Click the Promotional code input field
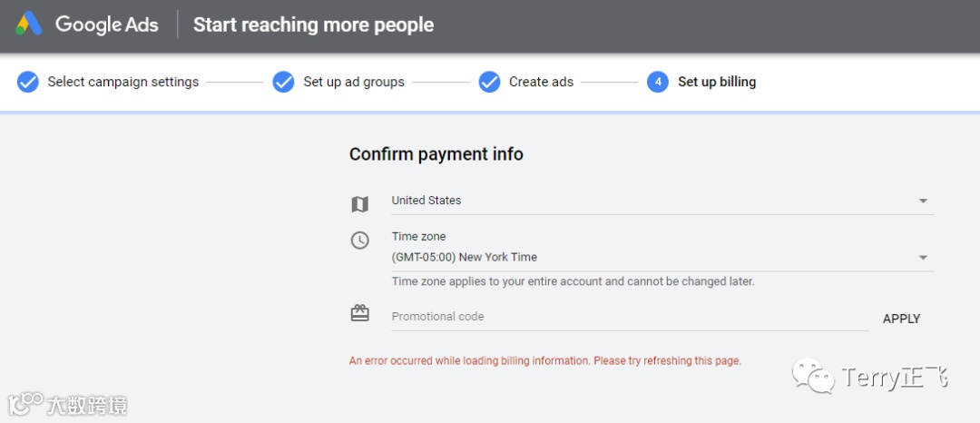The width and height of the screenshot is (980, 423). click(x=626, y=317)
